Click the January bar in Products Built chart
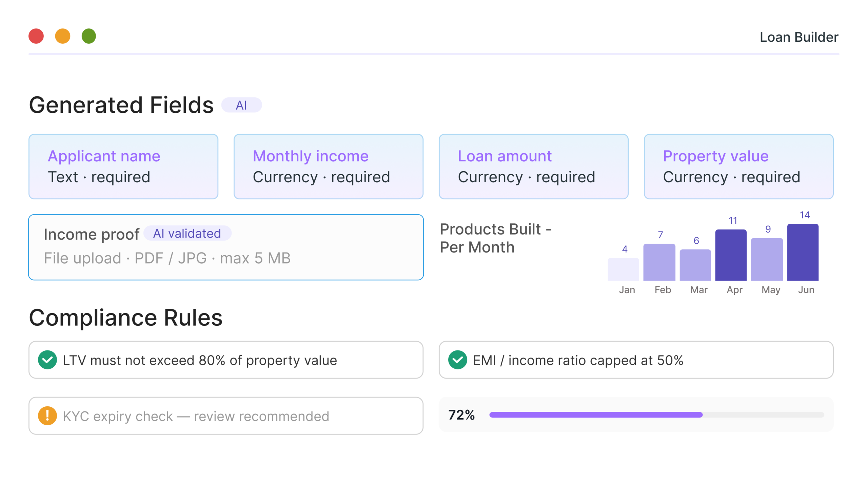The height and width of the screenshot is (486, 868). tap(623, 269)
